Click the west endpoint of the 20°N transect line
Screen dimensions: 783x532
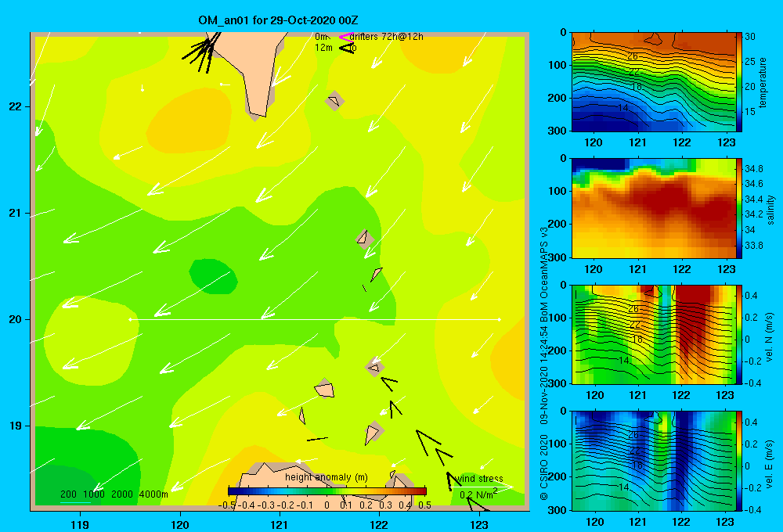tap(130, 319)
